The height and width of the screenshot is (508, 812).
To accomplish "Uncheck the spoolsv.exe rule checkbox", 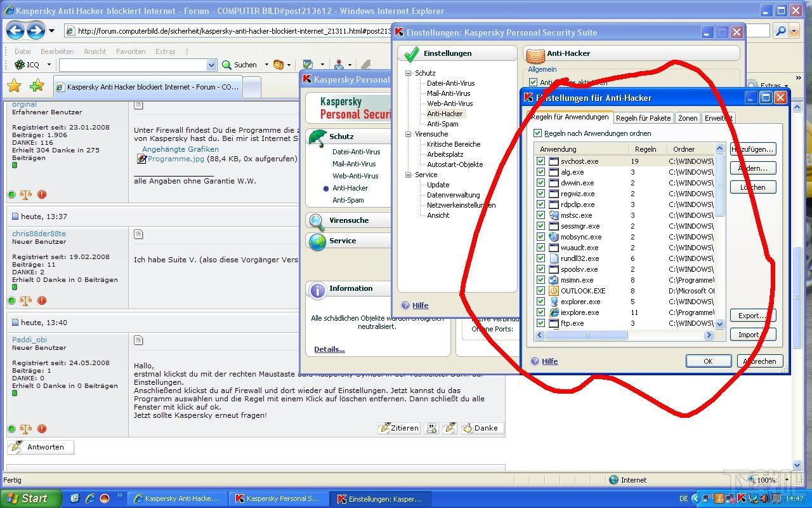I will [x=540, y=269].
